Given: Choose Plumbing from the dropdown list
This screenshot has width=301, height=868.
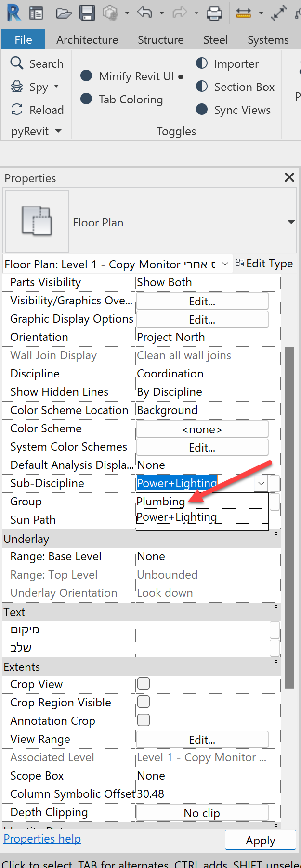Looking at the screenshot, I should [x=161, y=502].
